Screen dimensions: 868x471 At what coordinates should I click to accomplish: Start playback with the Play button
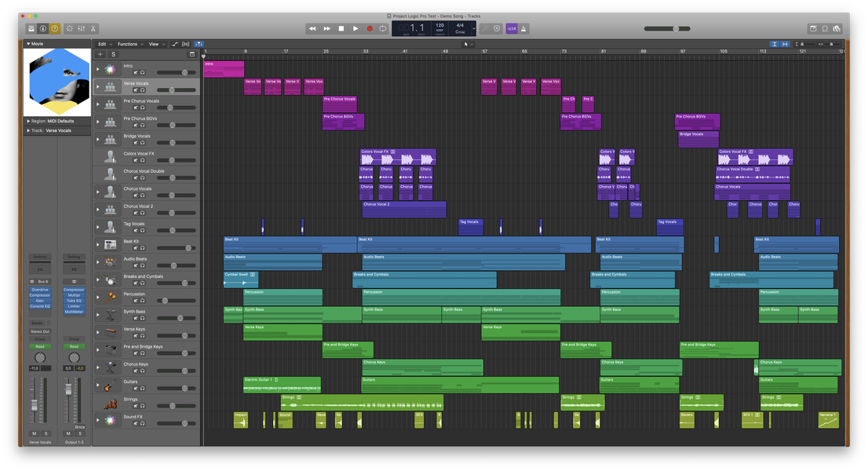(x=356, y=28)
